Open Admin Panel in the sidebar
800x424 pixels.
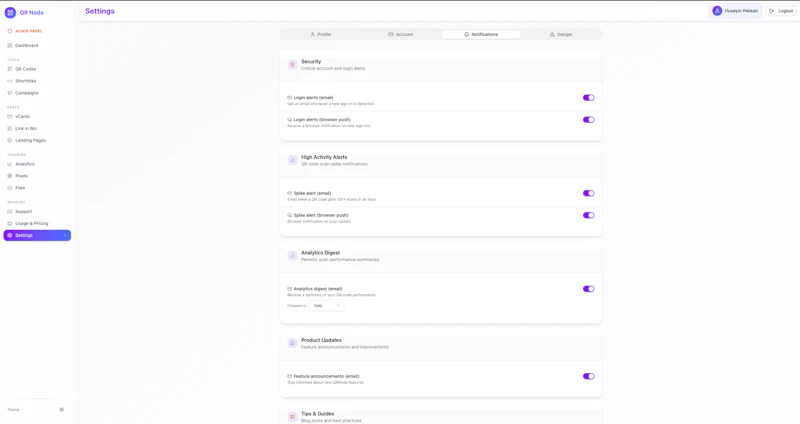(29, 31)
